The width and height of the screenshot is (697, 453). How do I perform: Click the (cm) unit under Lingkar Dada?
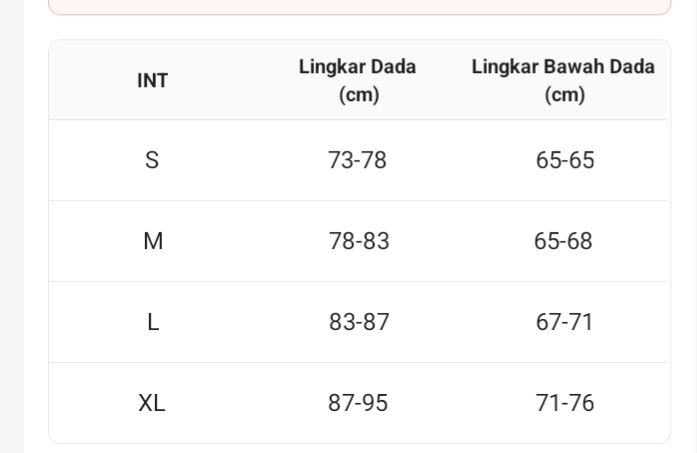[x=359, y=95]
